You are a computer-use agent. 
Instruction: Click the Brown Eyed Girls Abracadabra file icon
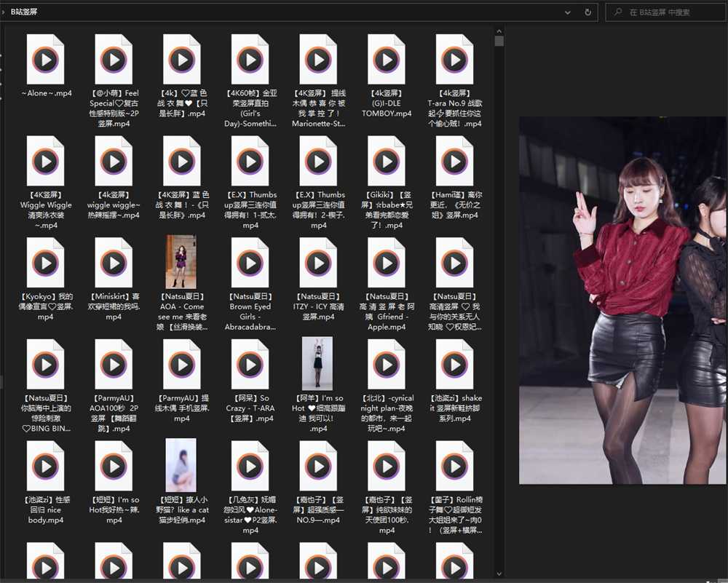point(250,263)
